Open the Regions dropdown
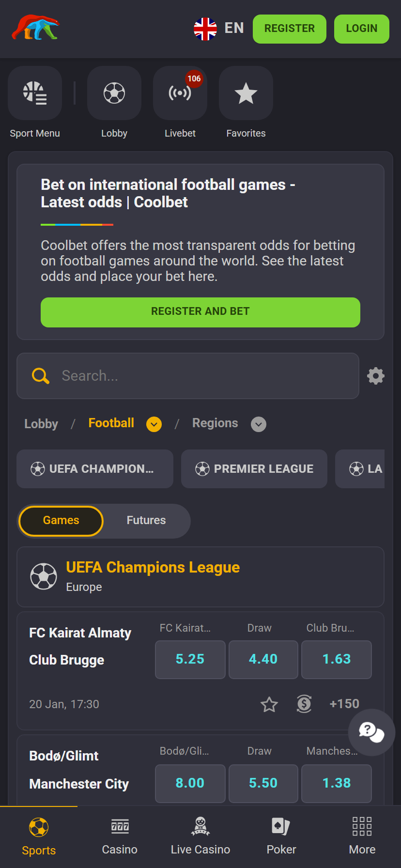 point(258,424)
